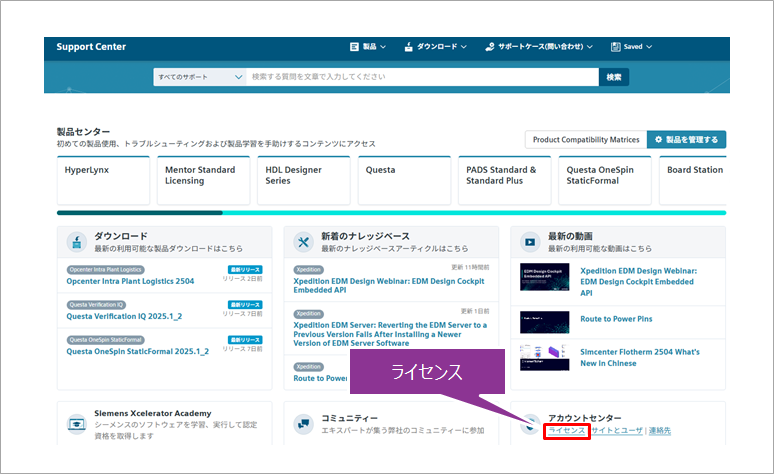Open Xpedition EDM Design Webinar video thumbnail
This screenshot has height=474, width=774.
(x=544, y=277)
